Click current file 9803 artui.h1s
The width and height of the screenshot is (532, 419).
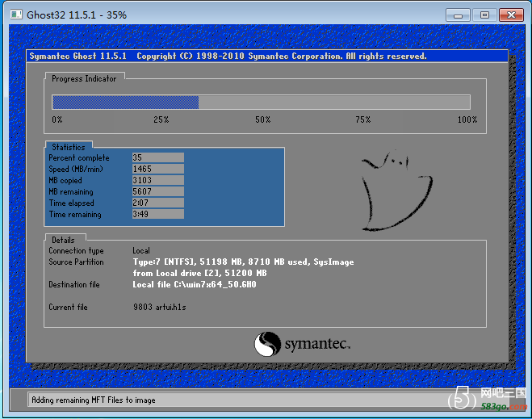click(x=160, y=307)
